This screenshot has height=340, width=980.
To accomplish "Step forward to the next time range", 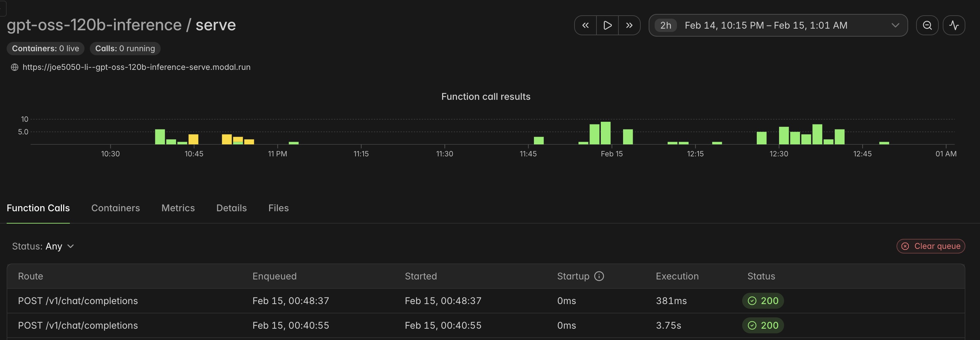I will pyautogui.click(x=629, y=25).
